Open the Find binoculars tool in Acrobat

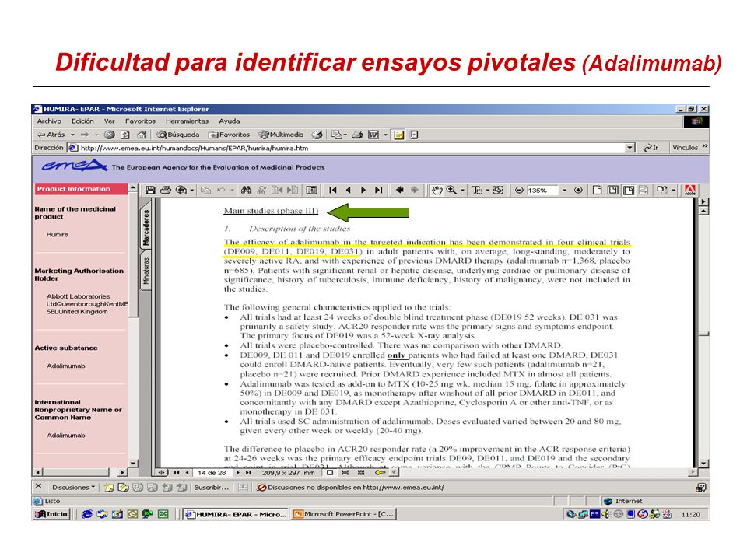[x=246, y=190]
